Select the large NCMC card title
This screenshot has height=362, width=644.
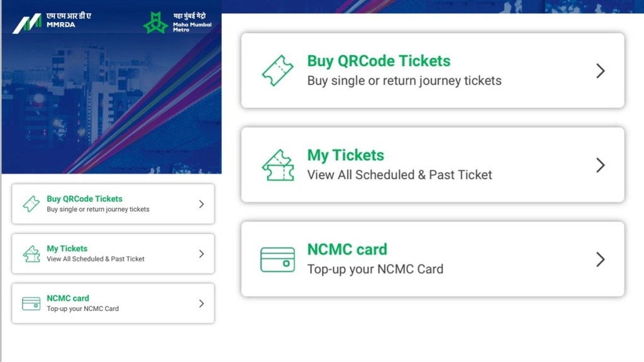347,250
